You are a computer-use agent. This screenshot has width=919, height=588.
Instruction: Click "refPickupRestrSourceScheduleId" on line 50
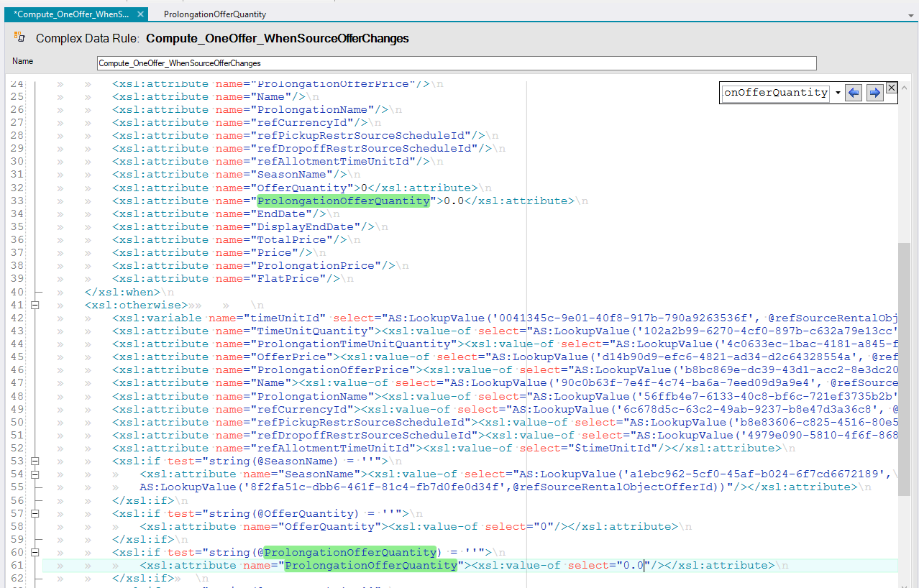click(x=361, y=422)
